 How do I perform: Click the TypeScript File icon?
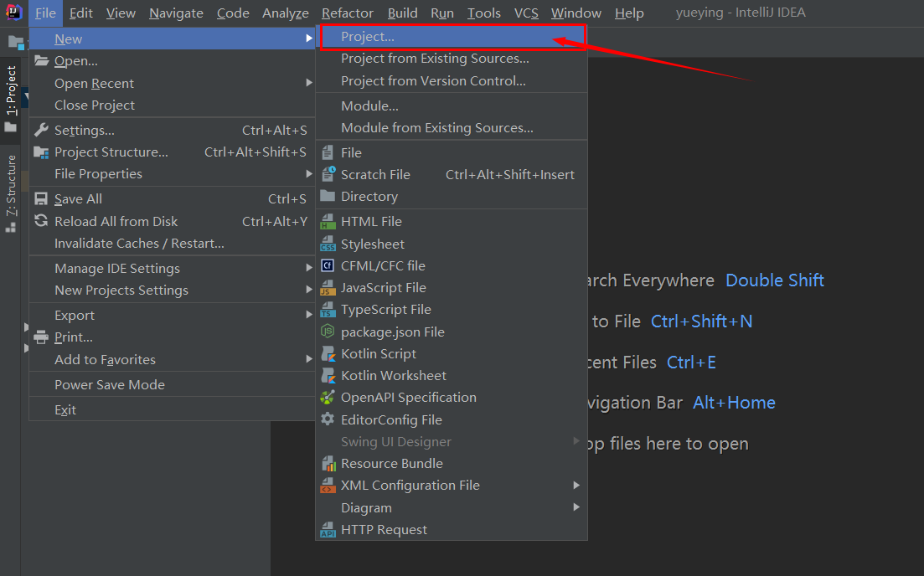[328, 309]
